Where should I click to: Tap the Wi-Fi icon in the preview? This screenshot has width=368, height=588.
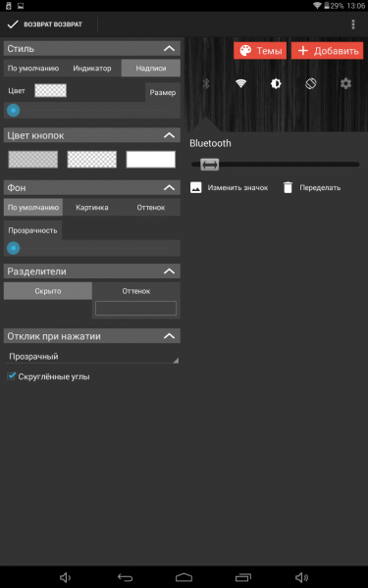tap(240, 83)
